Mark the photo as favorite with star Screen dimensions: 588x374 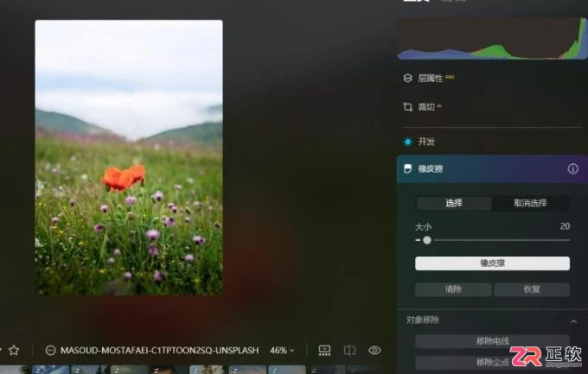pos(14,351)
